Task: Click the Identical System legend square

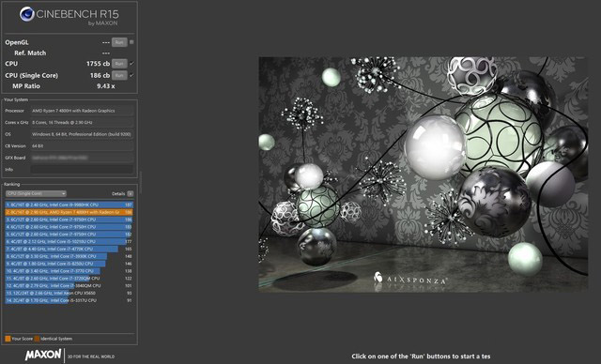Action: 37,339
